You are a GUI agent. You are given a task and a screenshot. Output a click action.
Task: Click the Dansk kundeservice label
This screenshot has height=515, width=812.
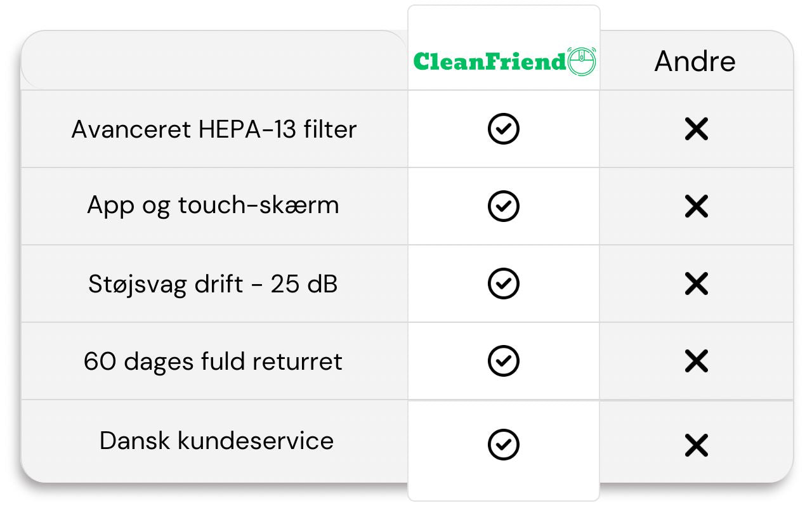point(216,440)
